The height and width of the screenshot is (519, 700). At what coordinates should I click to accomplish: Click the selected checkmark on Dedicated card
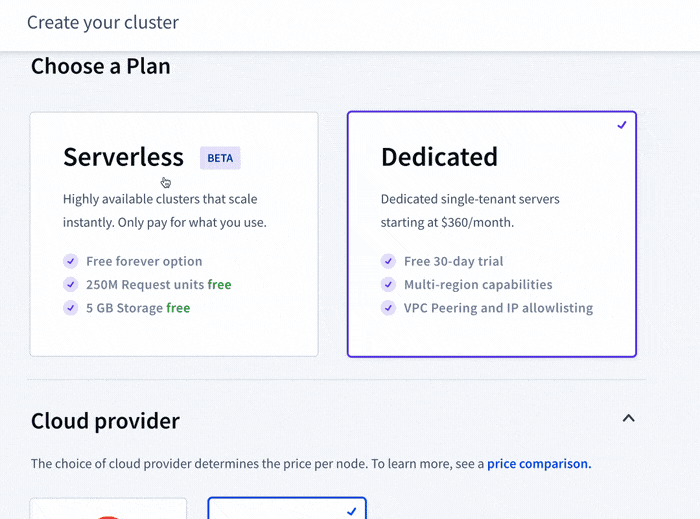point(622,126)
